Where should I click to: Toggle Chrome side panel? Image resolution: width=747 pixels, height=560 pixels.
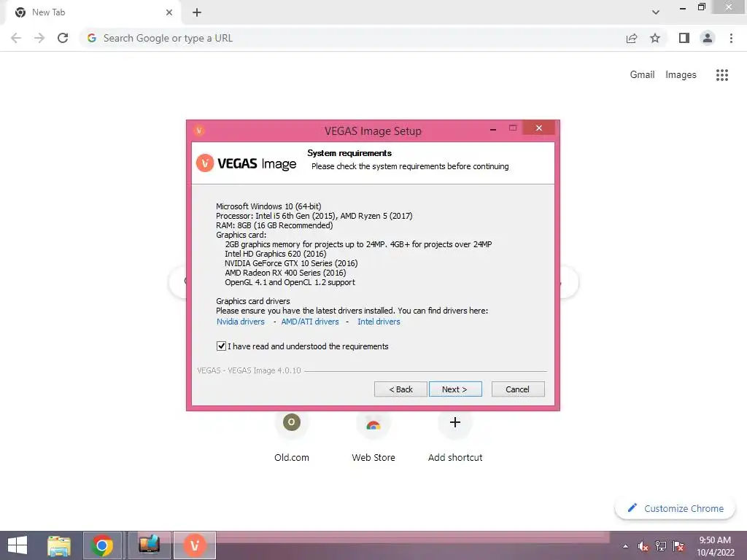point(684,38)
